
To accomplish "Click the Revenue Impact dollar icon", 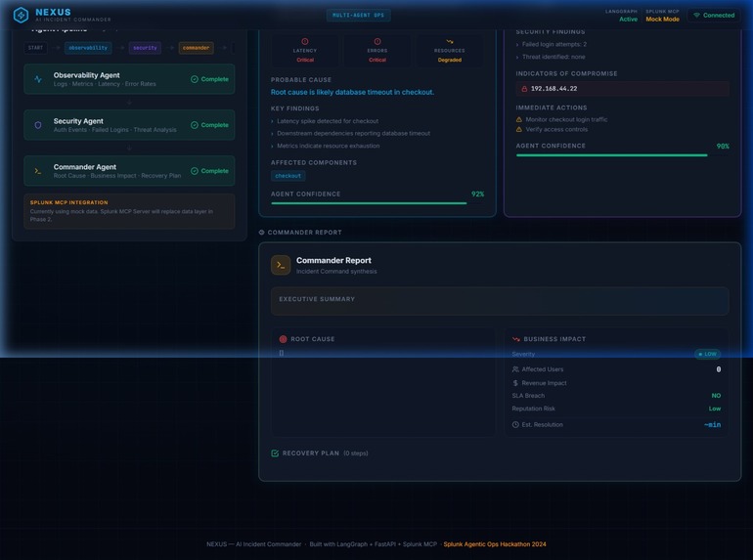I will coord(515,383).
